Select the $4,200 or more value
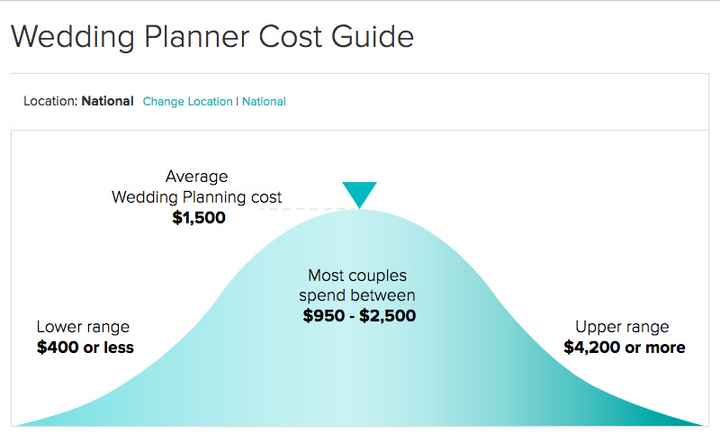 pos(623,347)
